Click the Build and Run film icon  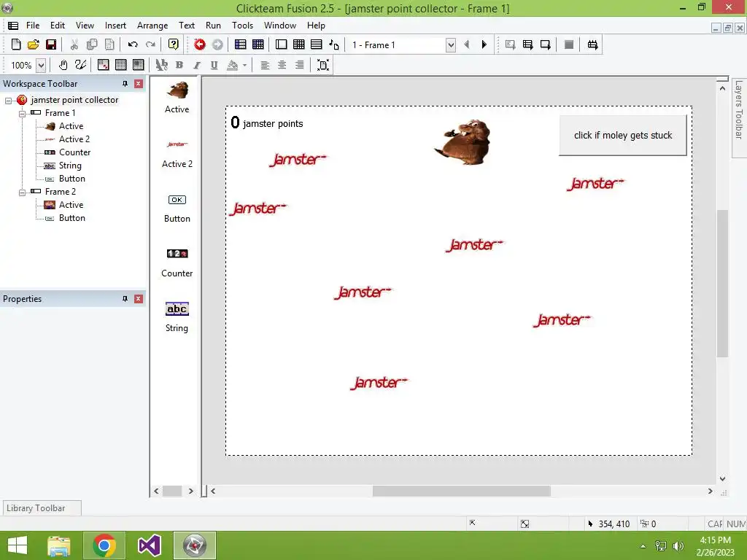coord(592,44)
